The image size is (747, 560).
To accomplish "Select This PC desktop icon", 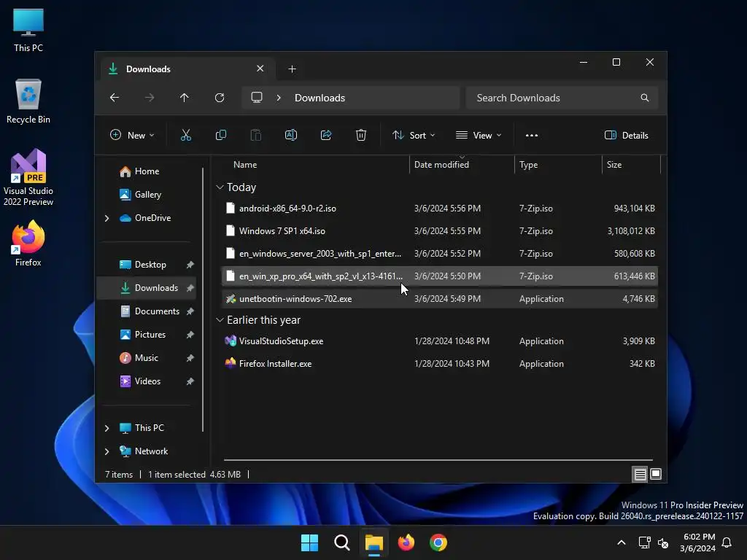I will (28, 29).
